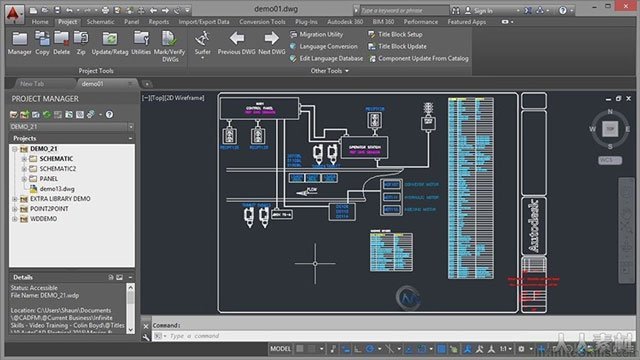Toggle the selected blue square status icon
Screen dimensions: 640x360
[x=441, y=349]
